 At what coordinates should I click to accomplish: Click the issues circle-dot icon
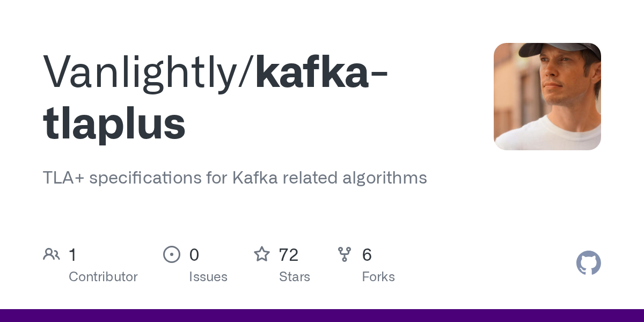(x=172, y=254)
